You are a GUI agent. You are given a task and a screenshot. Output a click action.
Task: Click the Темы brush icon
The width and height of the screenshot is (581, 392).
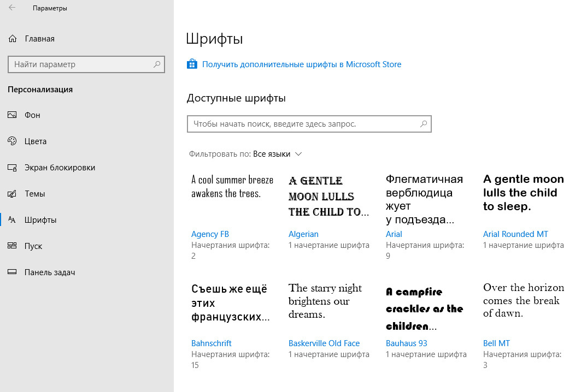click(x=12, y=194)
